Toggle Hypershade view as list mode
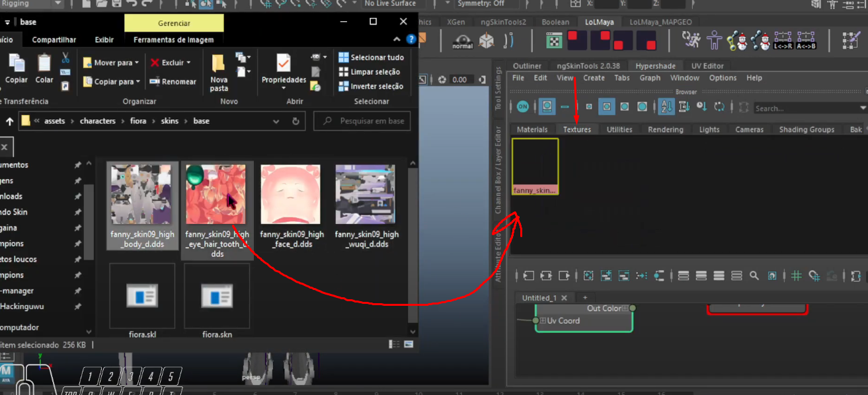Viewport: 868px width, 395px height. 565,106
